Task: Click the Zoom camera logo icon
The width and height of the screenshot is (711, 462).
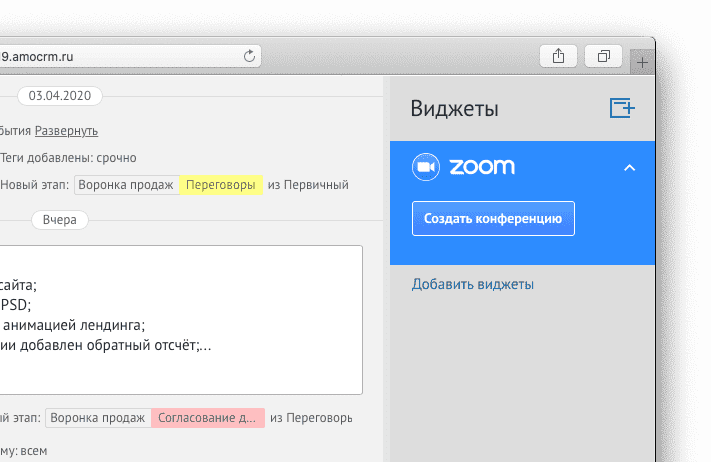Action: click(427, 167)
